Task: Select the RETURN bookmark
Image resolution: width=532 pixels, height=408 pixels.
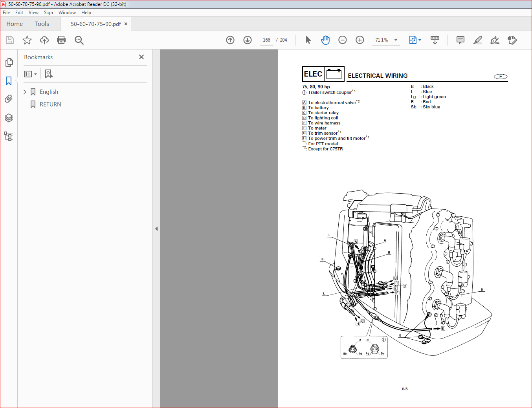Action: (x=50, y=104)
